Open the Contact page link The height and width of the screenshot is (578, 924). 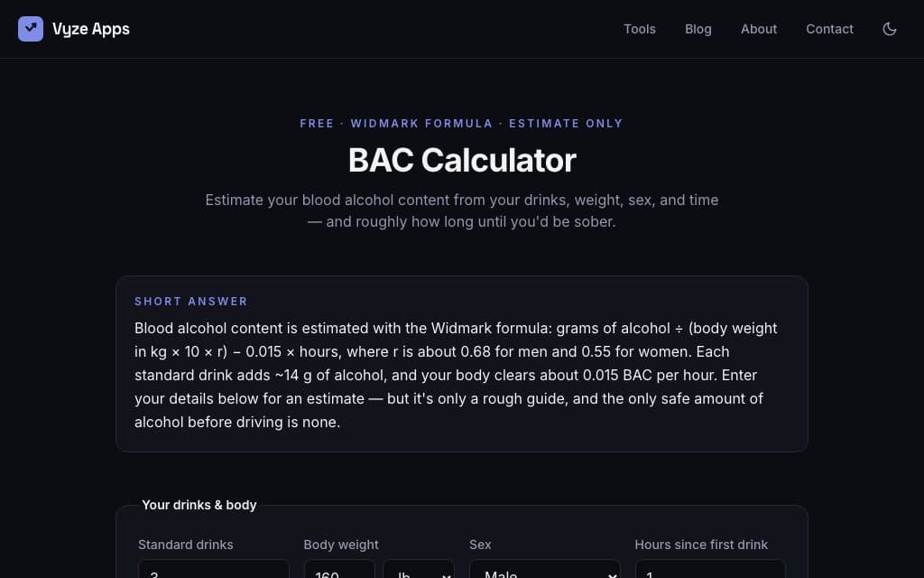[x=829, y=29]
